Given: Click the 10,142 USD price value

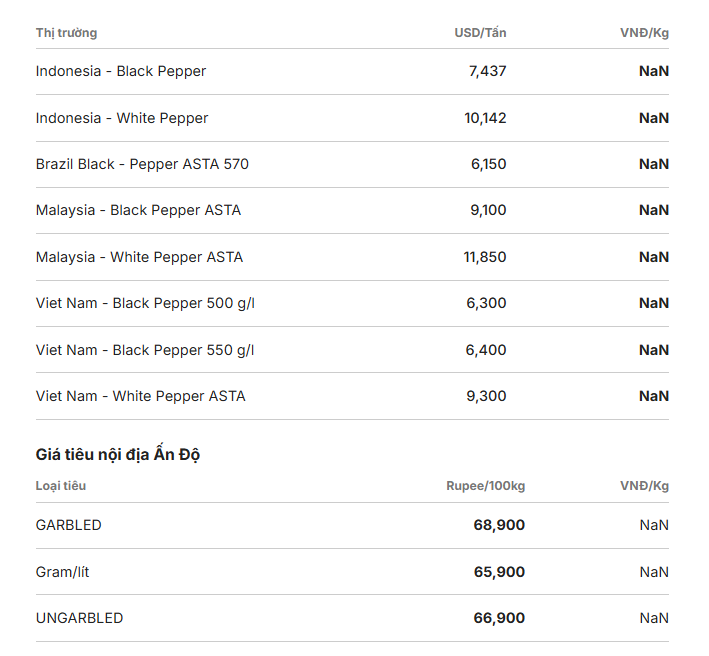Looking at the screenshot, I should point(485,118).
